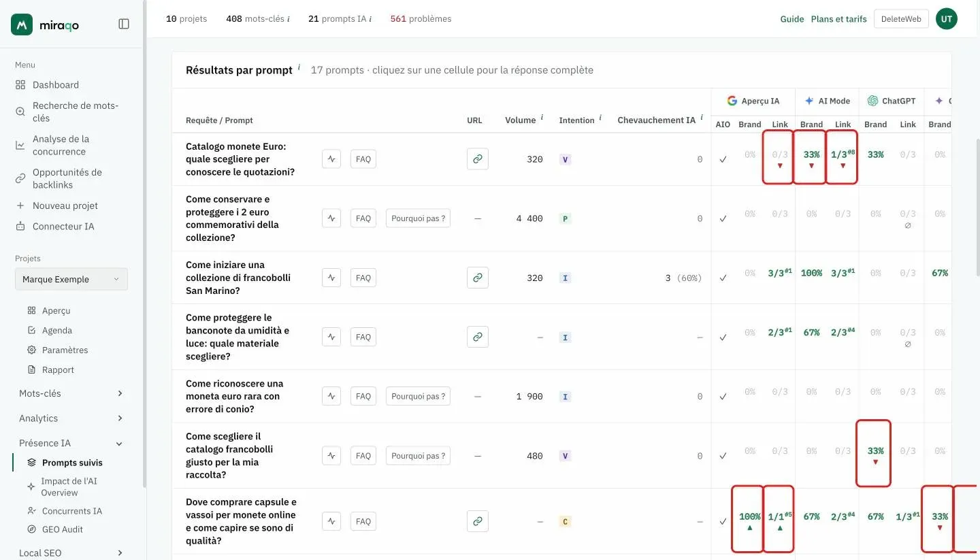
Task: Open URL link icon for banconote da umidità prompt
Action: click(x=478, y=337)
